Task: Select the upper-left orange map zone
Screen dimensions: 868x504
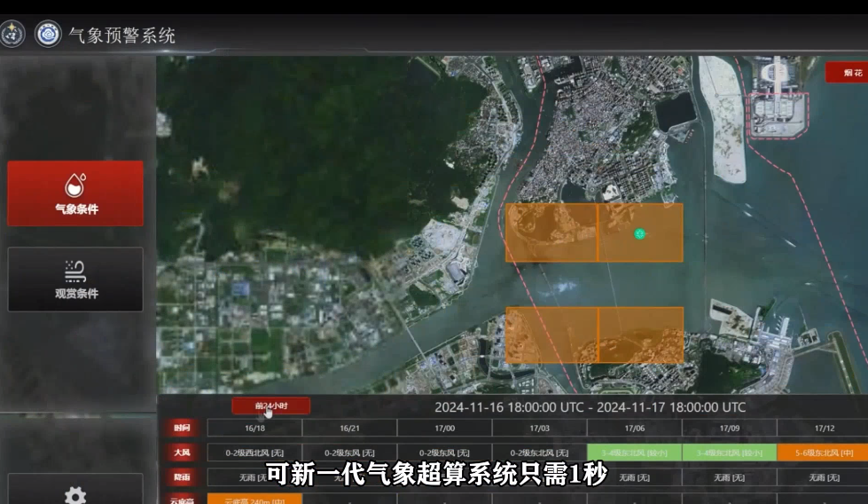Action: click(551, 232)
